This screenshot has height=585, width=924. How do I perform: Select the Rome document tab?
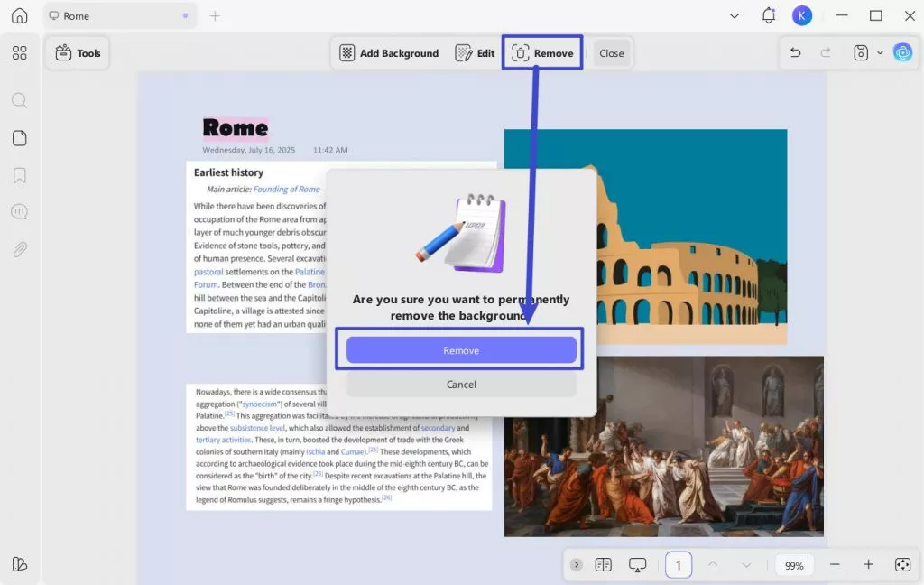[x=120, y=16]
